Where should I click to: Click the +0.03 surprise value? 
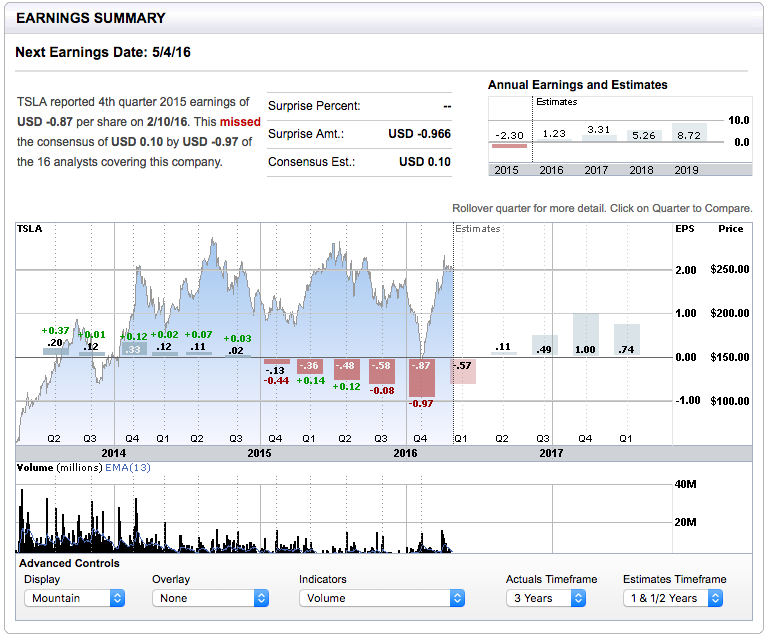pyautogui.click(x=237, y=338)
